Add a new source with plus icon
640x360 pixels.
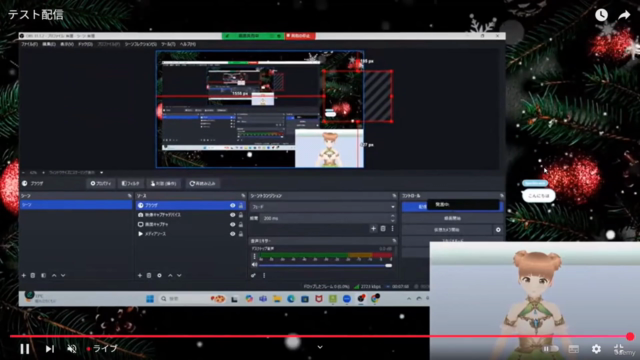(x=140, y=276)
